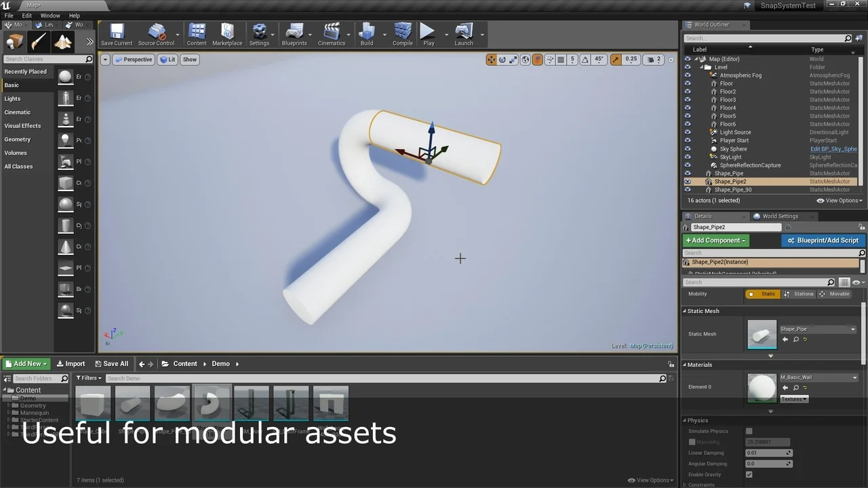Click the Linear Damping value stepper
Viewport: 868px width, 488px height.
[788, 453]
